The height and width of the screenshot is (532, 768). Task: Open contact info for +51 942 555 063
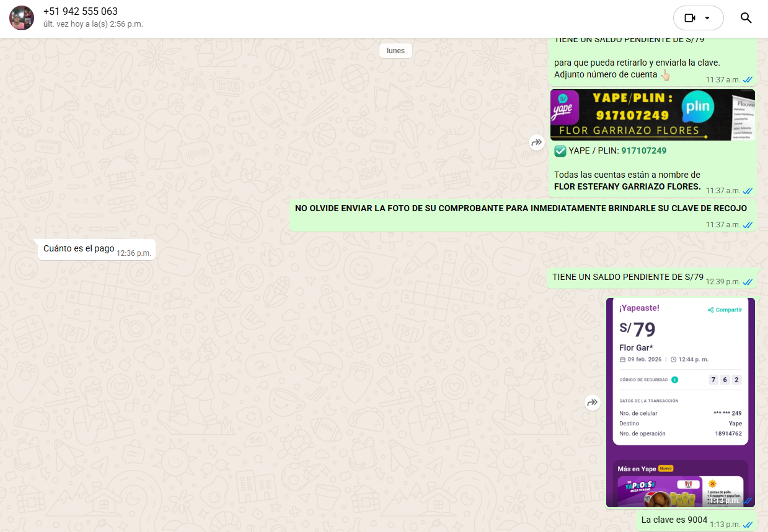point(81,12)
